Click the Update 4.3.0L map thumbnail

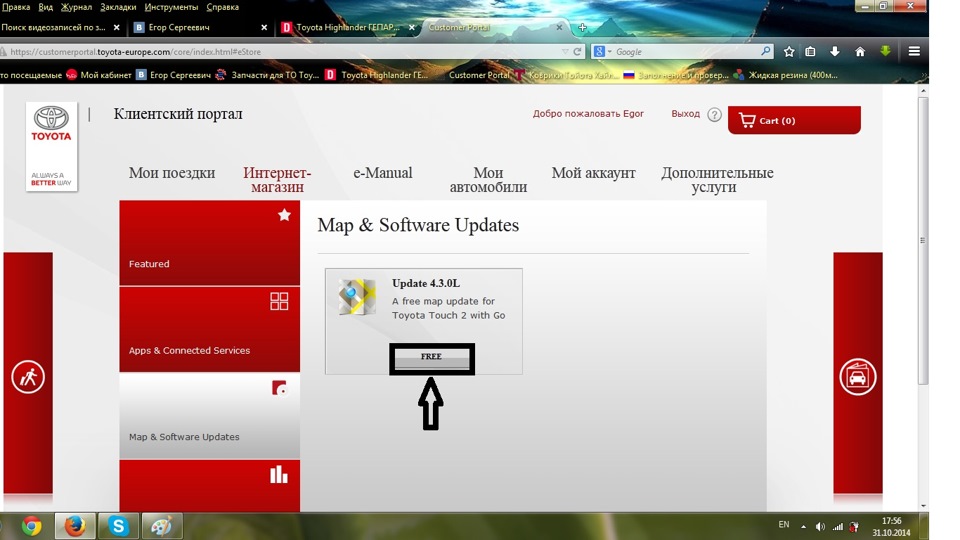(357, 297)
